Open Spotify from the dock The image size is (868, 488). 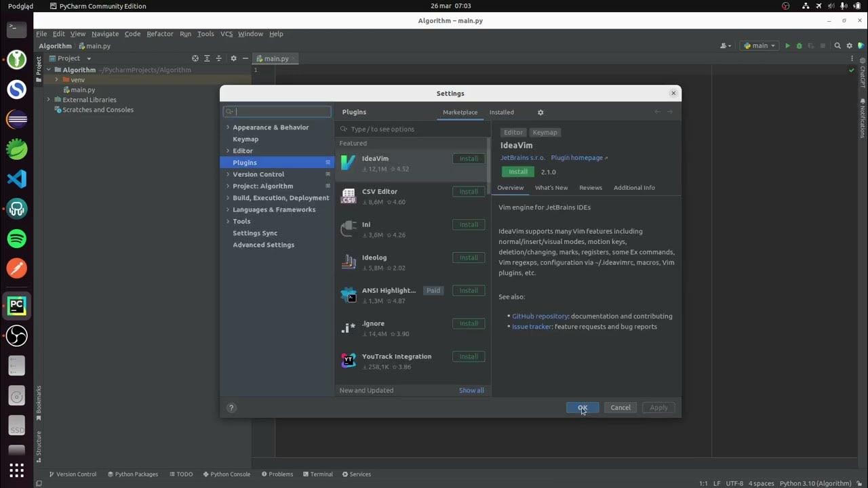[17, 239]
